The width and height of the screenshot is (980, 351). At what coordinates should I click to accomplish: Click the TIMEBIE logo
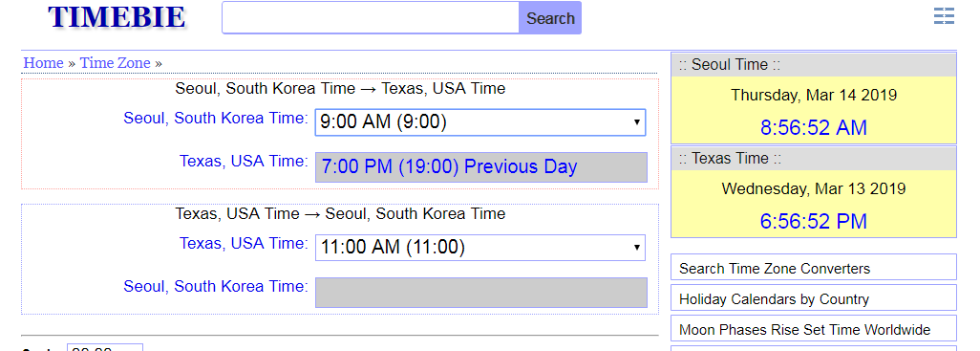pos(117,17)
